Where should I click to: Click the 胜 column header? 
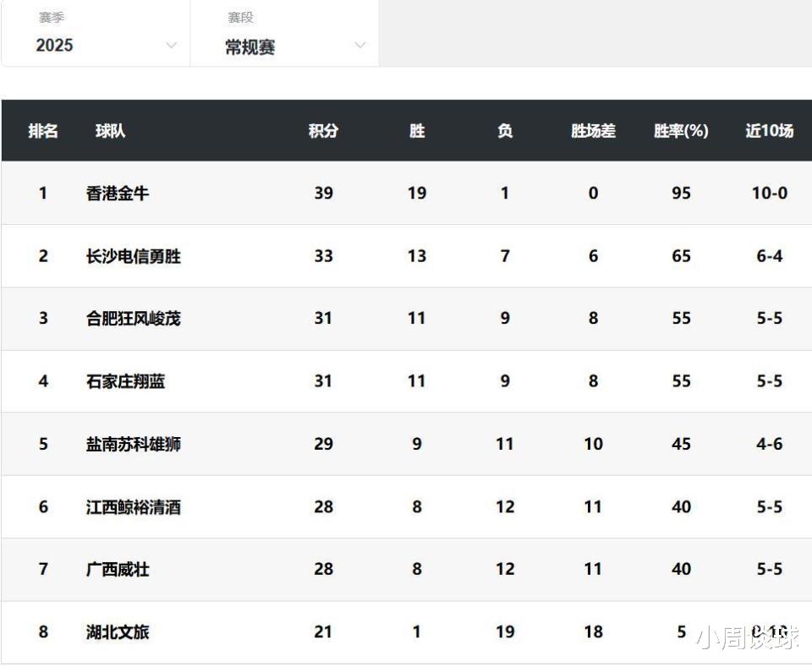[x=417, y=131]
